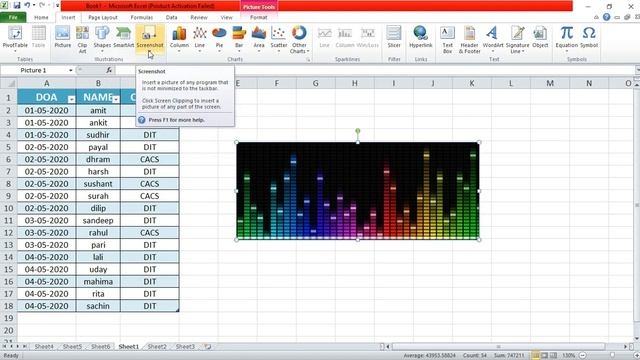
Task: Open Excel Help question mark icon
Action: (607, 17)
